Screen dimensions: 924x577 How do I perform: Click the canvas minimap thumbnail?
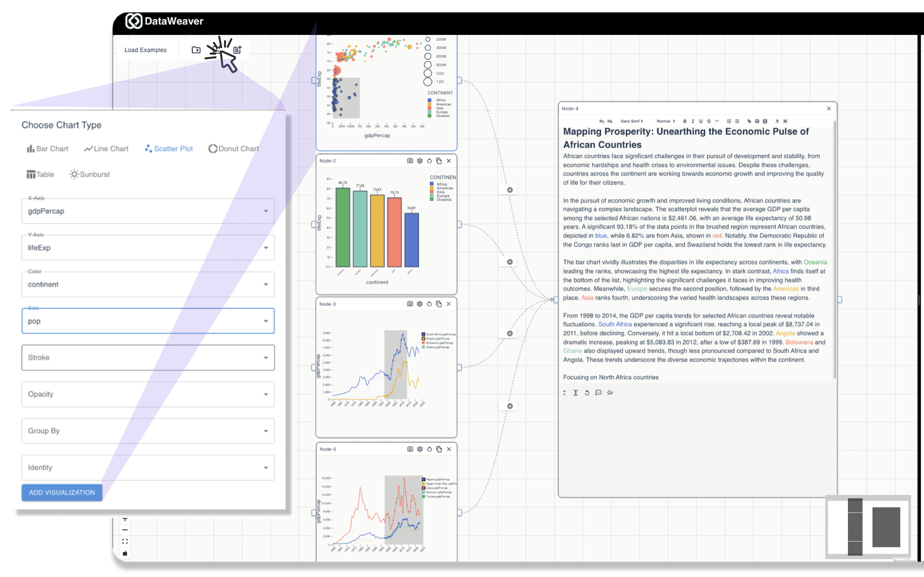(868, 527)
